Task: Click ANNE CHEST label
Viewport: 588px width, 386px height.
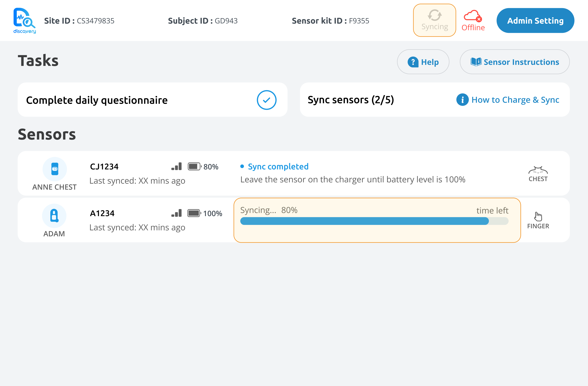Action: [x=54, y=187]
